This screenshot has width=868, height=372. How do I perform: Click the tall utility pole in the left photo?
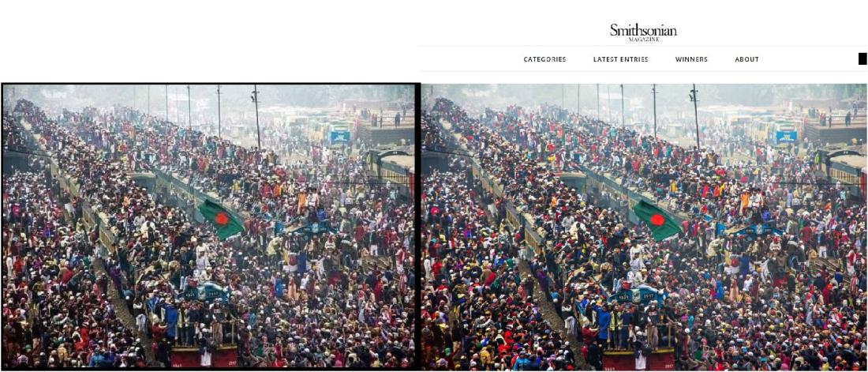[256, 117]
